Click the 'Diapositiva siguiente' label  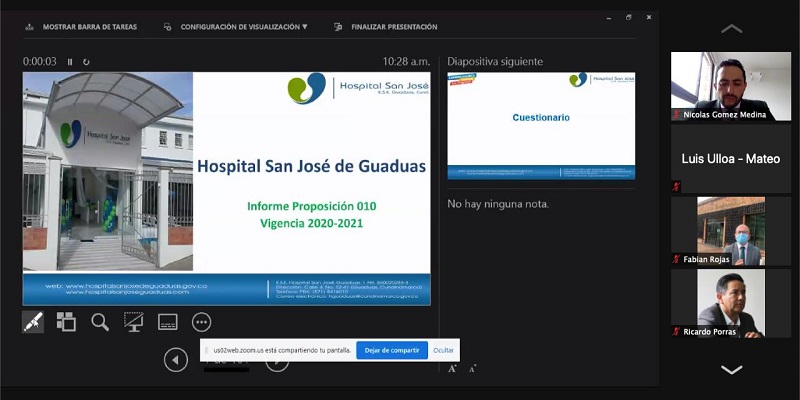pyautogui.click(x=495, y=62)
